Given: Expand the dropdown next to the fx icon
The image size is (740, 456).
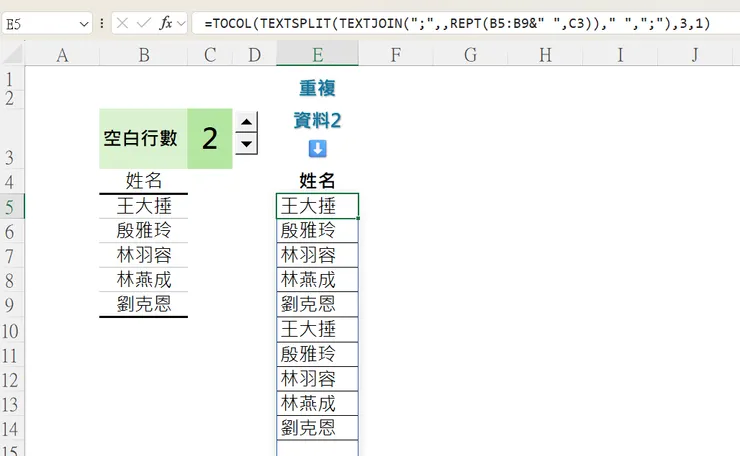Looking at the screenshot, I should click(x=181, y=23).
